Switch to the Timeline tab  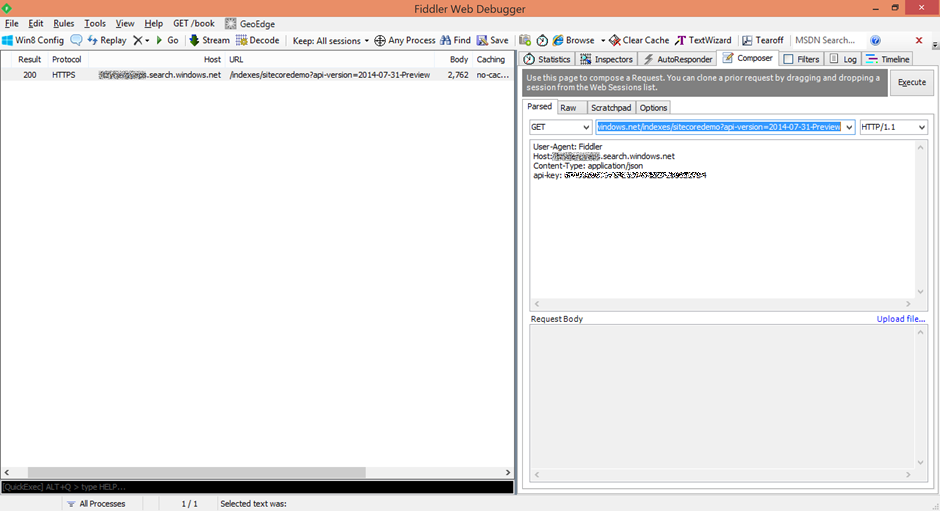888,59
